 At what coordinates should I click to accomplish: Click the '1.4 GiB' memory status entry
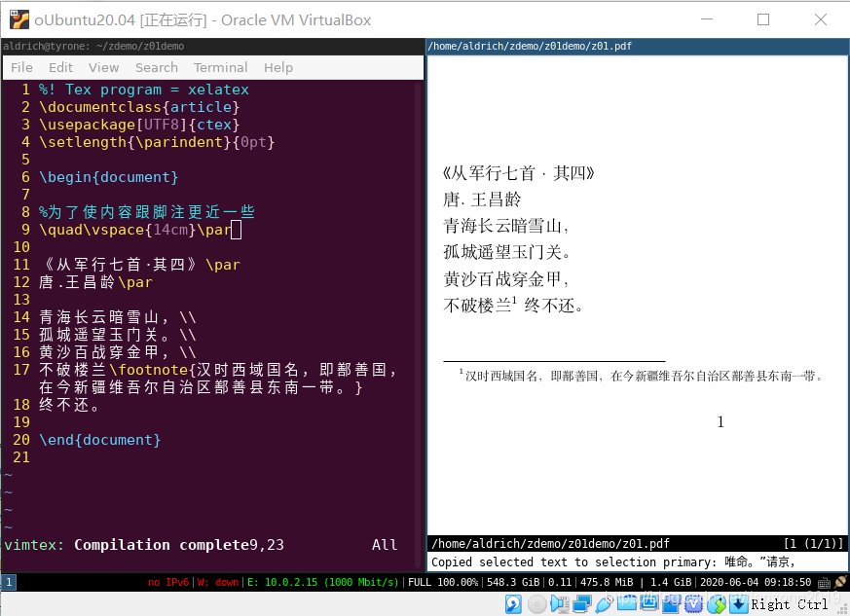pos(671,582)
